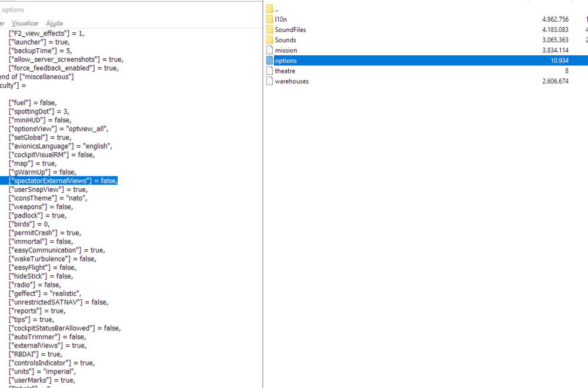Open the Ajuda menu
Viewport: 588px width, 388px height.
(54, 24)
